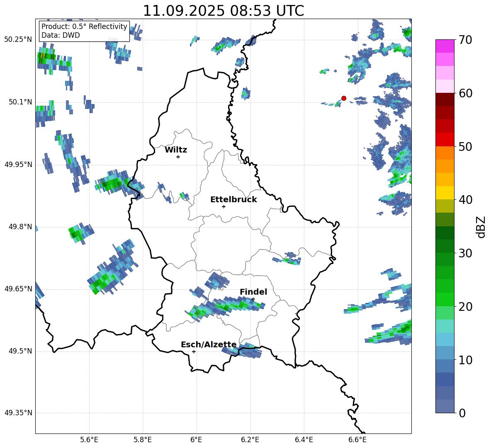
Task: Click the 6.2°E longitude label
Action: click(250, 440)
